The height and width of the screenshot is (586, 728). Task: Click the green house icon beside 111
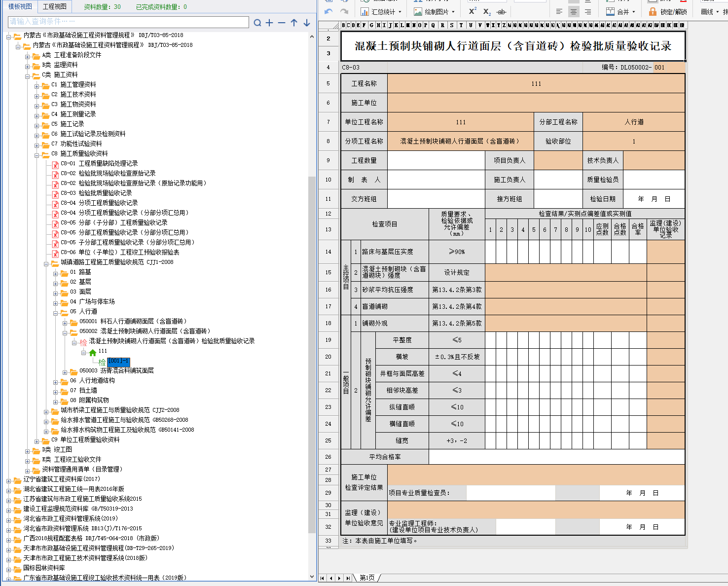click(93, 352)
